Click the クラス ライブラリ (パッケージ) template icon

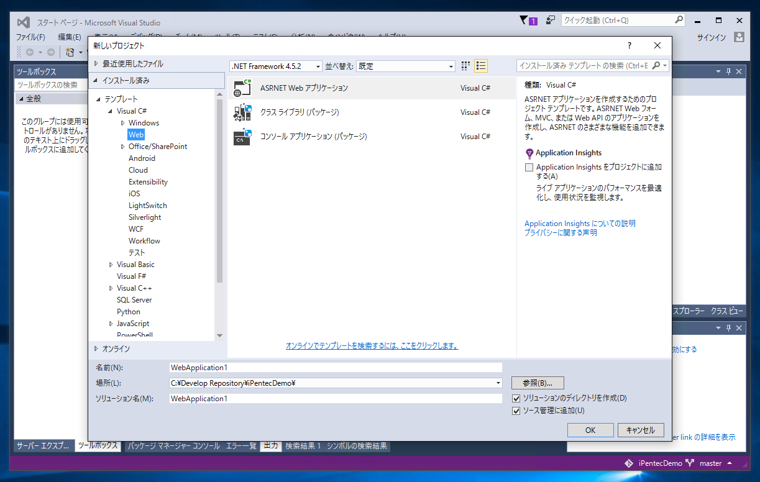click(242, 112)
